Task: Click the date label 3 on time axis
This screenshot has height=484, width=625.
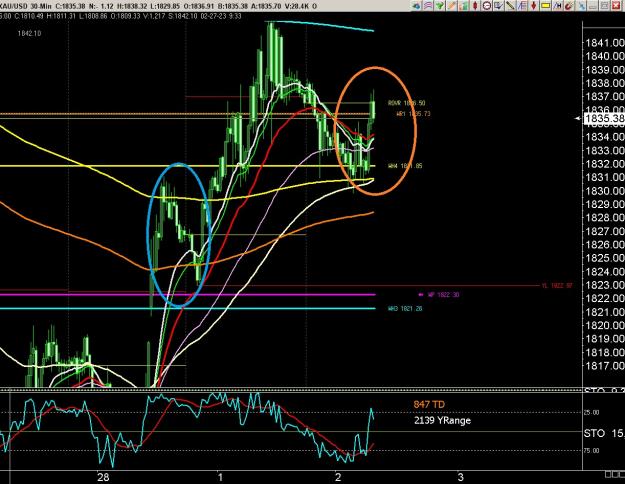Action: pos(461,477)
